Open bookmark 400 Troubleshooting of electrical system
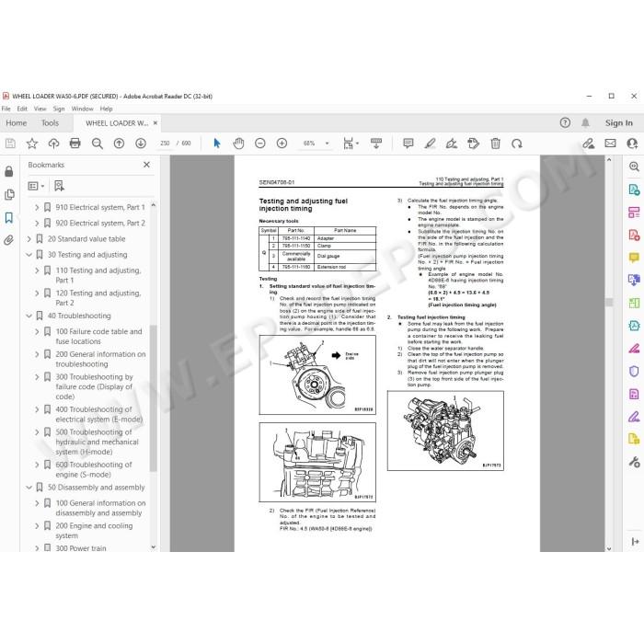 click(x=99, y=414)
